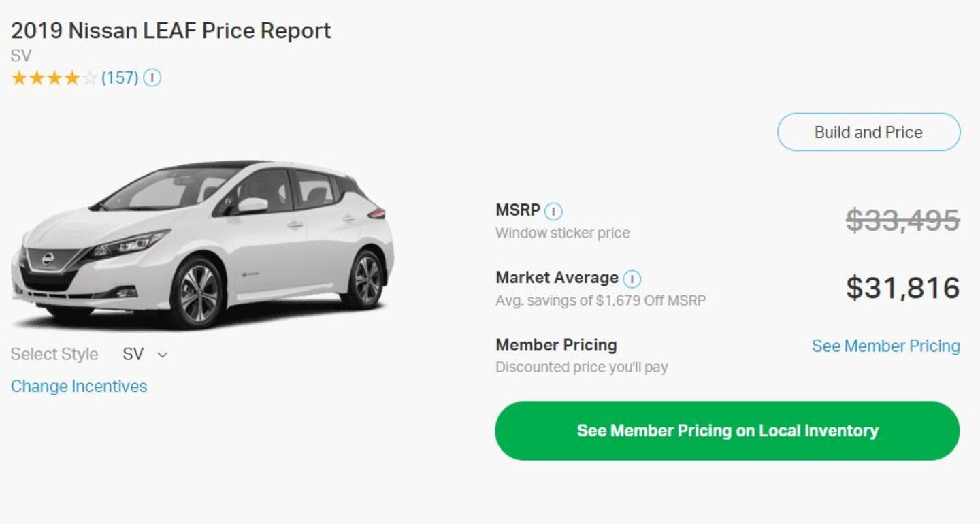Click the info icon beside the review count

coord(152,78)
